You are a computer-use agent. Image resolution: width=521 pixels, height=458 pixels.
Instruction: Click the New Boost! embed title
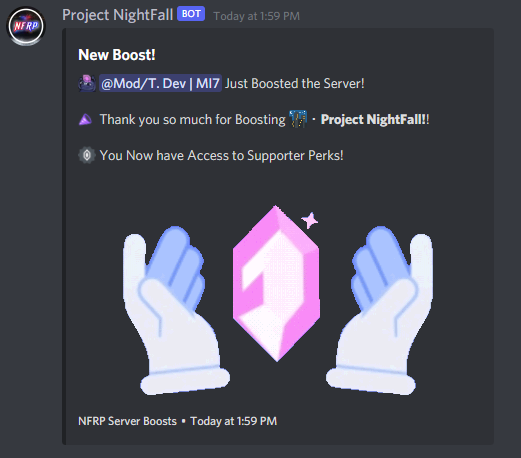pyautogui.click(x=117, y=55)
